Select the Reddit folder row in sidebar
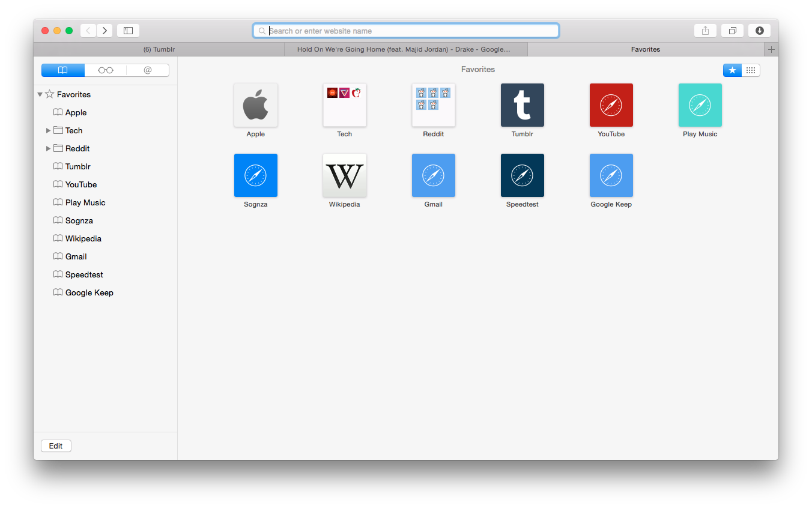Viewport: 812px width, 508px height. (105, 148)
